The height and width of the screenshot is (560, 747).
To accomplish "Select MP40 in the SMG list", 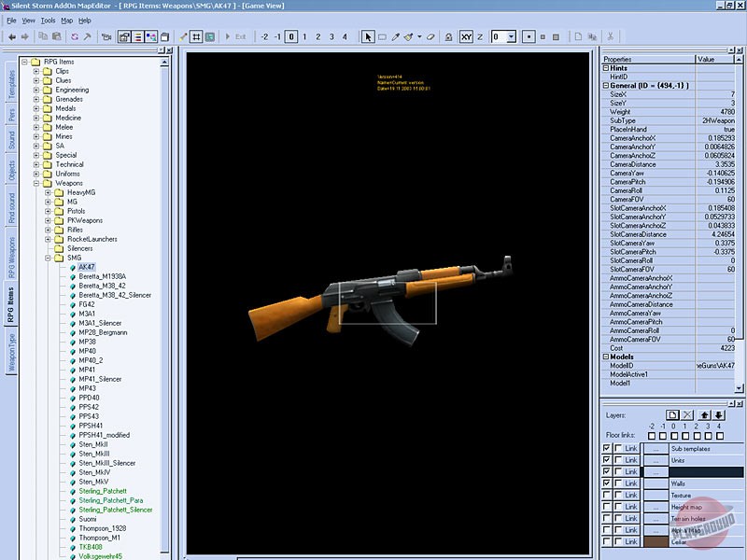I will click(88, 351).
